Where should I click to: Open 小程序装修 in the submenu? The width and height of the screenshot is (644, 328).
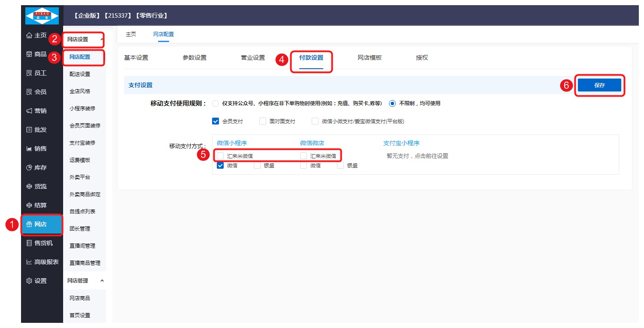point(82,108)
